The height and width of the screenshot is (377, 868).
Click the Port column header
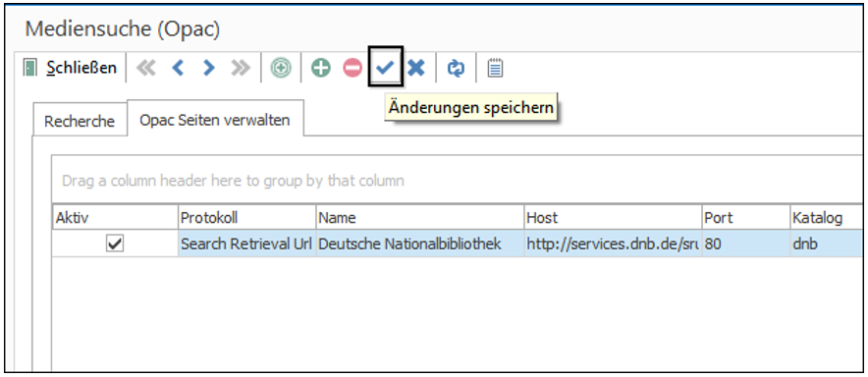click(x=745, y=218)
